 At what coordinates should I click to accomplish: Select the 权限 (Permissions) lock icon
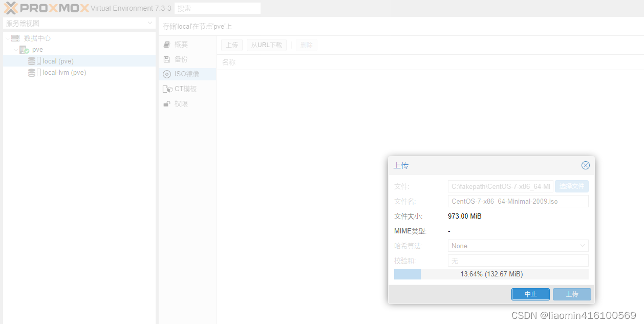click(166, 103)
